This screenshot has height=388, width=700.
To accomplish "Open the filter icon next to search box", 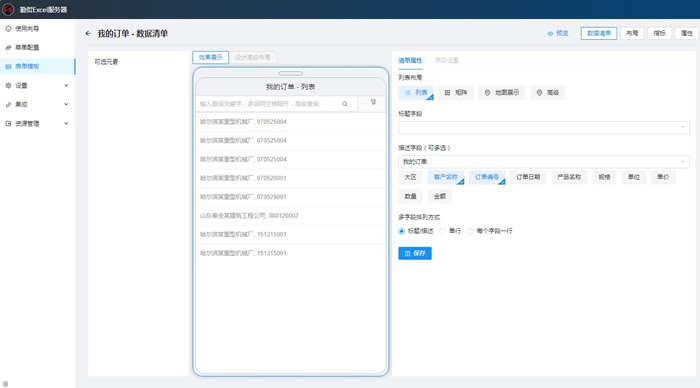I will coord(373,103).
